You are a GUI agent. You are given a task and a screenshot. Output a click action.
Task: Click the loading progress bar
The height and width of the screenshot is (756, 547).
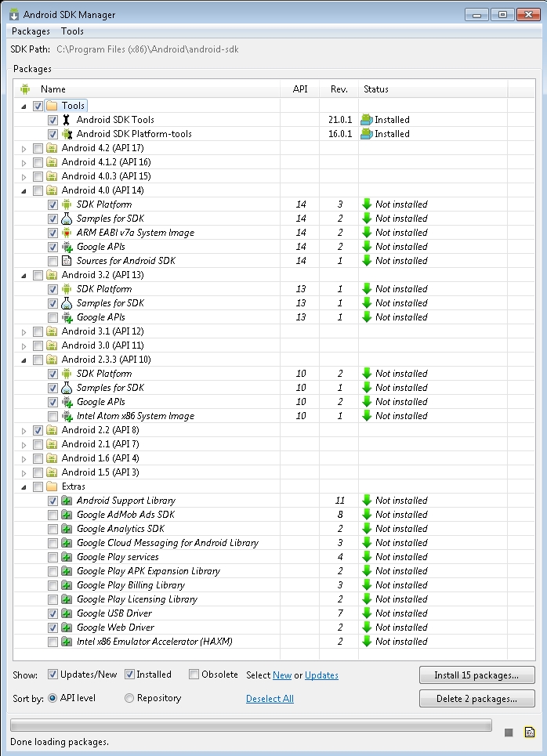click(x=251, y=725)
